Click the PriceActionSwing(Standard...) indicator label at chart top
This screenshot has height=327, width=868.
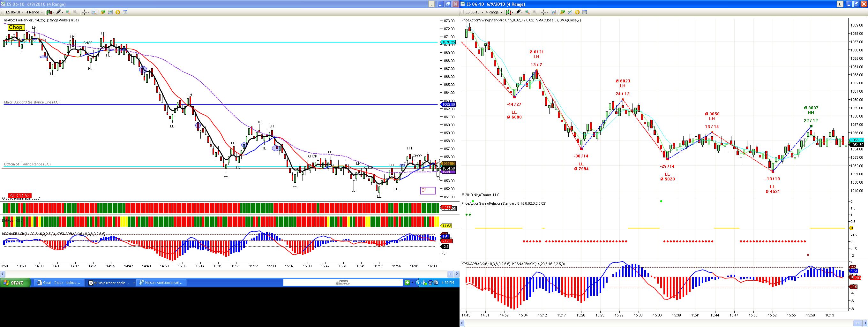coord(521,20)
